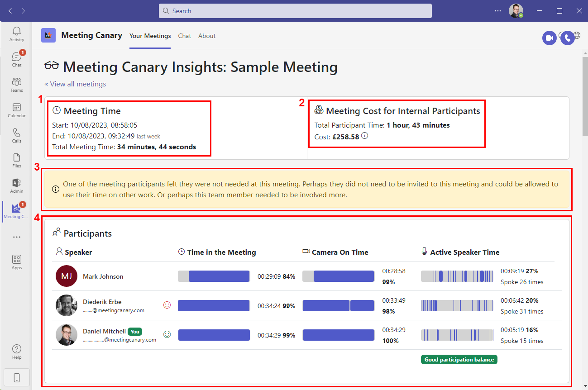Click the Search box
This screenshot has width=588, height=390.
(x=295, y=11)
